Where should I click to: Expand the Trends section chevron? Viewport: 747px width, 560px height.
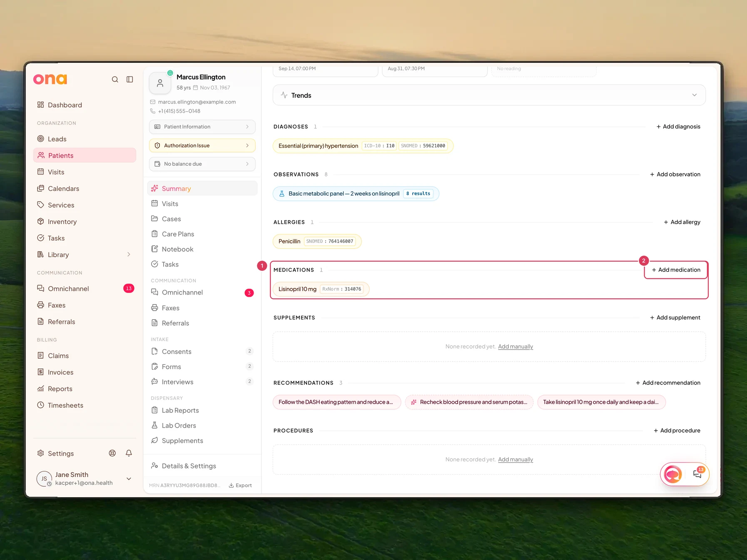pyautogui.click(x=695, y=95)
